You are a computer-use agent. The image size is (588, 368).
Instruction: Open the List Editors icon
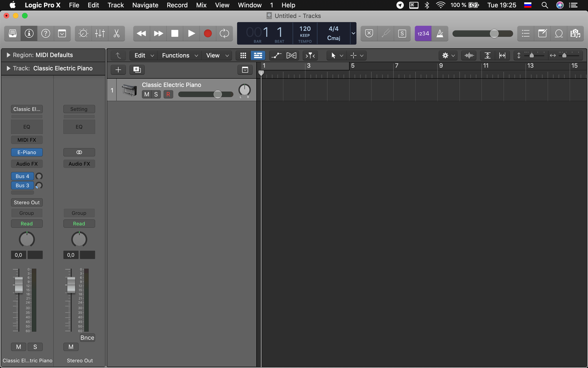pyautogui.click(x=526, y=33)
